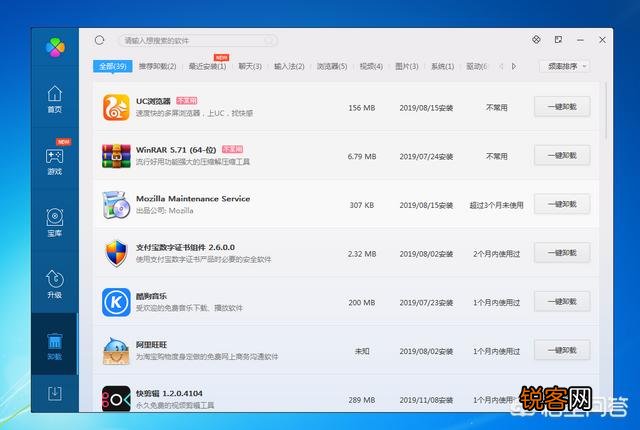This screenshot has height=430, width=640.
Task: Uninstall 酷狗音乐 with 一键卸载
Action: click(x=562, y=301)
